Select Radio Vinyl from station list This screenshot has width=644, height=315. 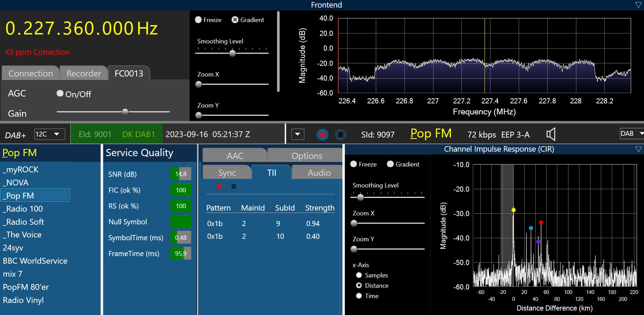click(x=23, y=300)
